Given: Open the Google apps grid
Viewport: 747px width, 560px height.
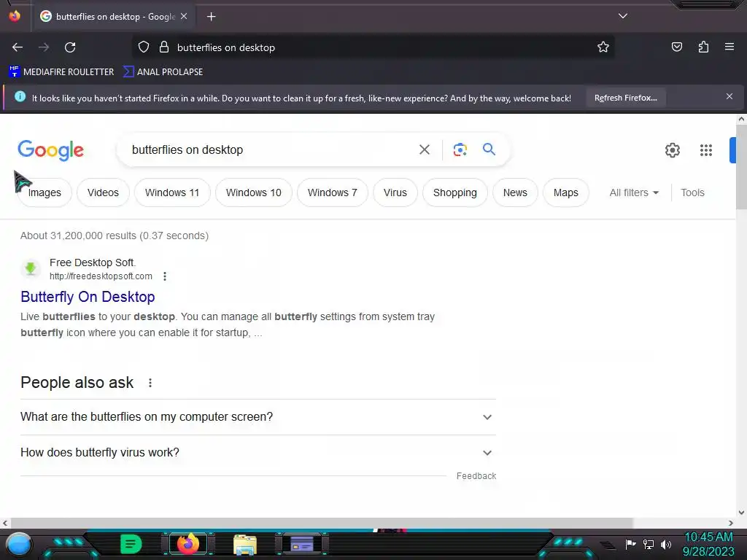Looking at the screenshot, I should point(706,150).
